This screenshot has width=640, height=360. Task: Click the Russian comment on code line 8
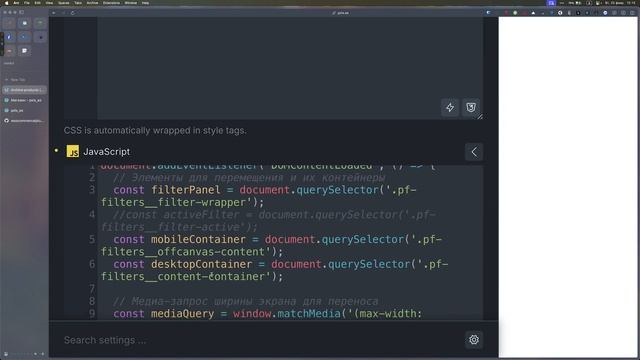pos(245,302)
